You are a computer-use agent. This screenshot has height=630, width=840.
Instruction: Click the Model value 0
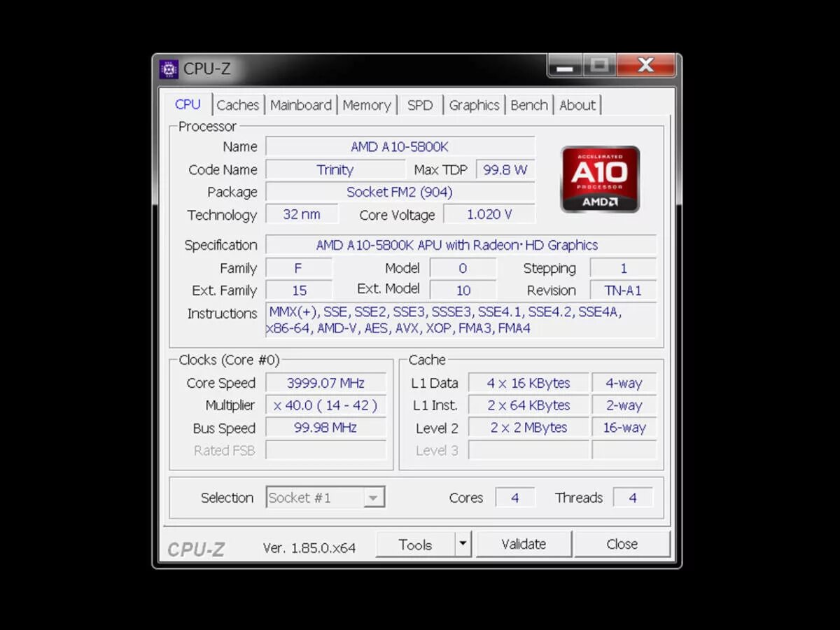(x=463, y=268)
